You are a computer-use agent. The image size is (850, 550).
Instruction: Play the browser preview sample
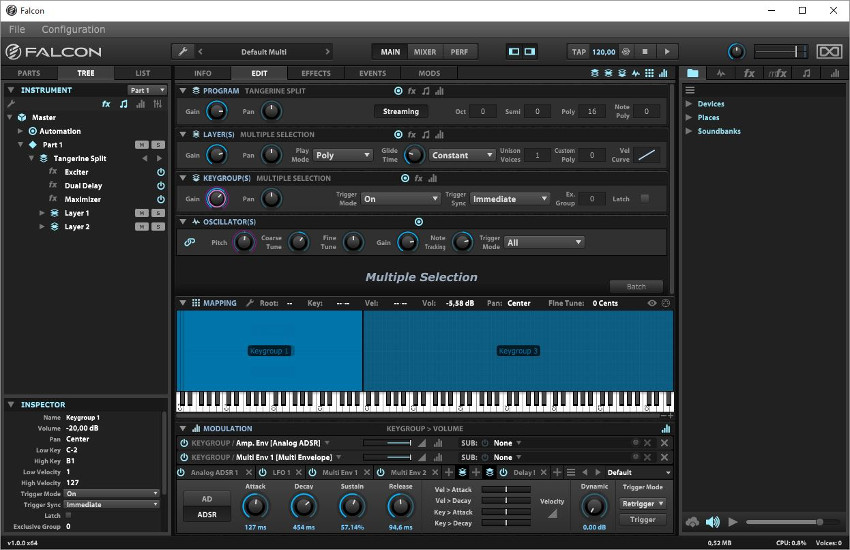733,522
